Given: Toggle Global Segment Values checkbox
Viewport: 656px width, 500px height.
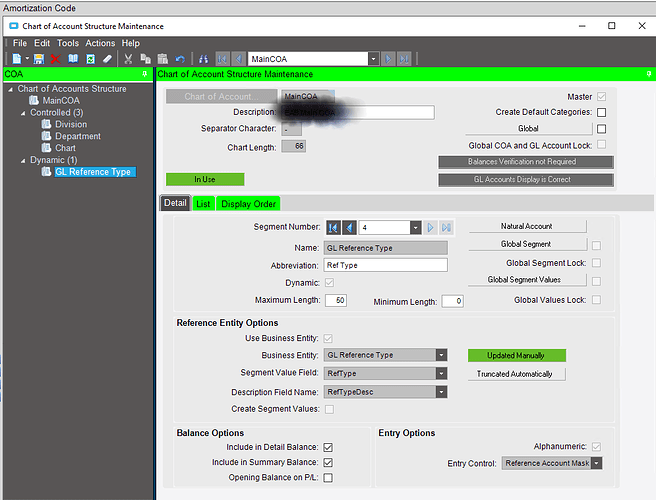Looking at the screenshot, I should tap(597, 281).
